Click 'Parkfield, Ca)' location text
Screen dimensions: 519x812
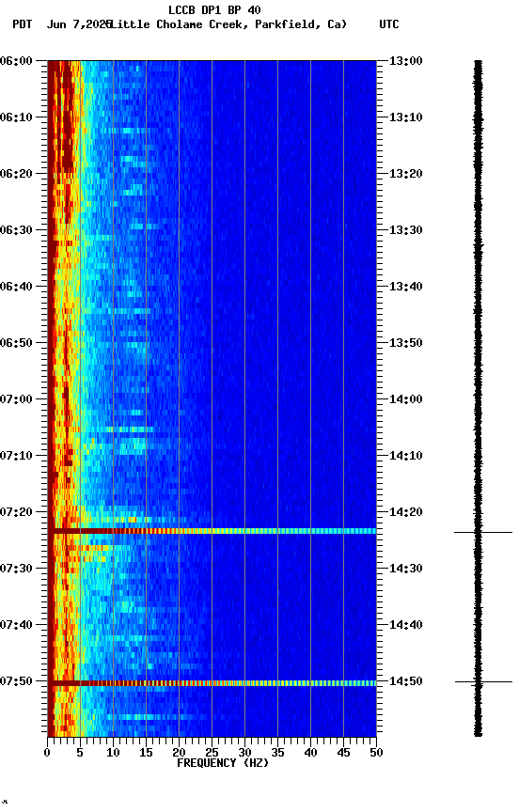click(301, 24)
